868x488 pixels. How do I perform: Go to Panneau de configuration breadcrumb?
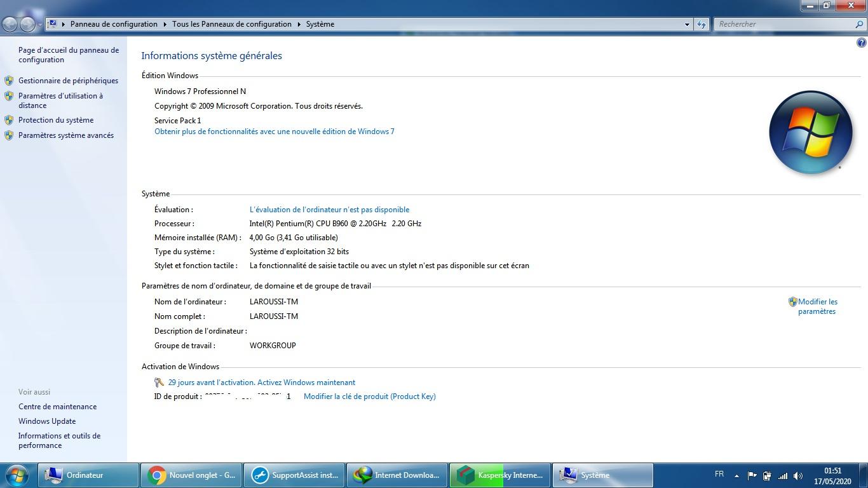pos(114,24)
